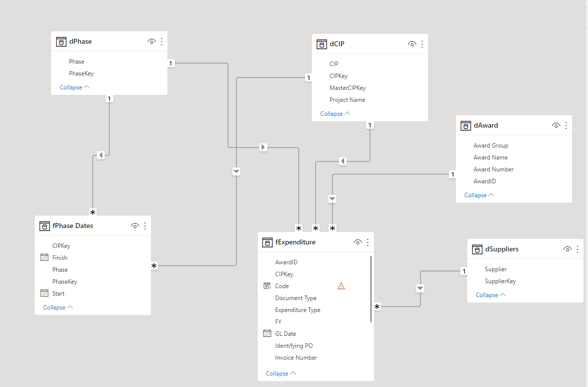Select filter arrow on dCIP to fPhase Dates relationship
The image size is (588, 387).
pyautogui.click(x=236, y=172)
